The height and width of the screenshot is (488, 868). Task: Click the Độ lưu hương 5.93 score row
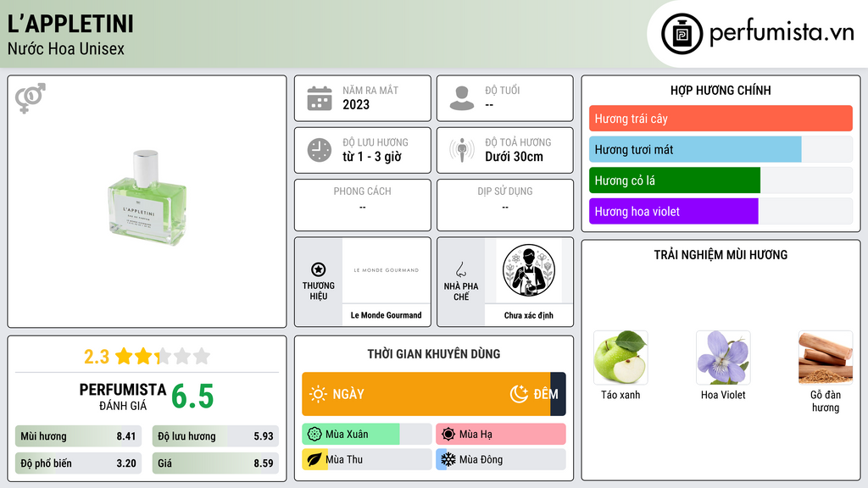point(215,436)
